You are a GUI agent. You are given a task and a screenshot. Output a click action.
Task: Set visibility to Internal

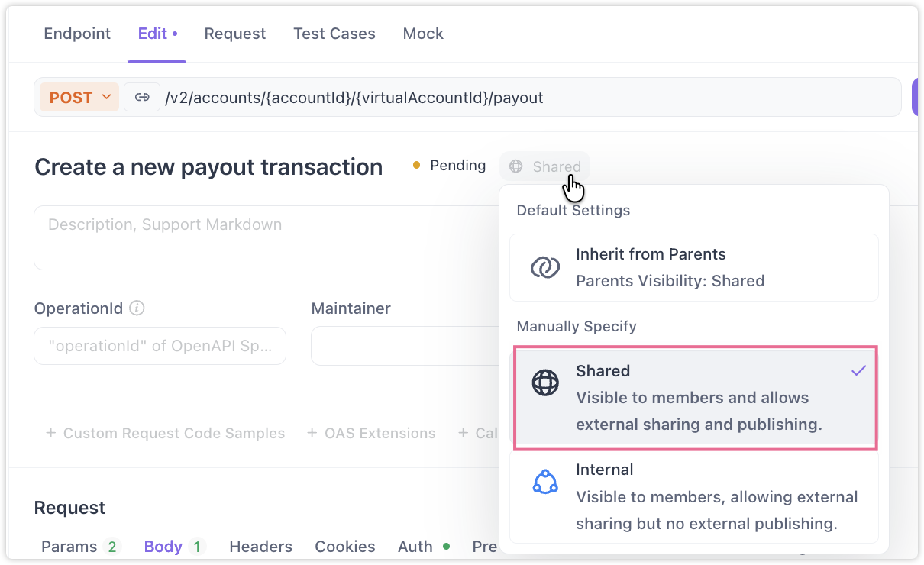693,496
